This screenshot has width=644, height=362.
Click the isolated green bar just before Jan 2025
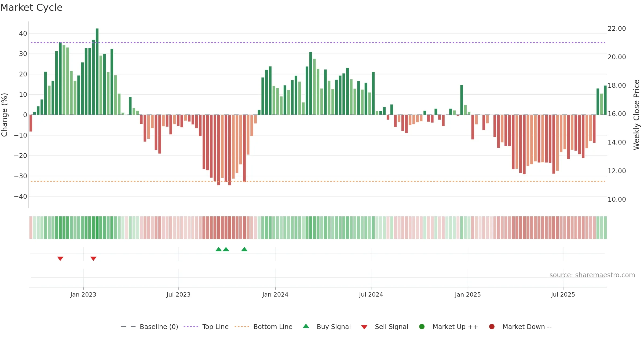point(462,100)
